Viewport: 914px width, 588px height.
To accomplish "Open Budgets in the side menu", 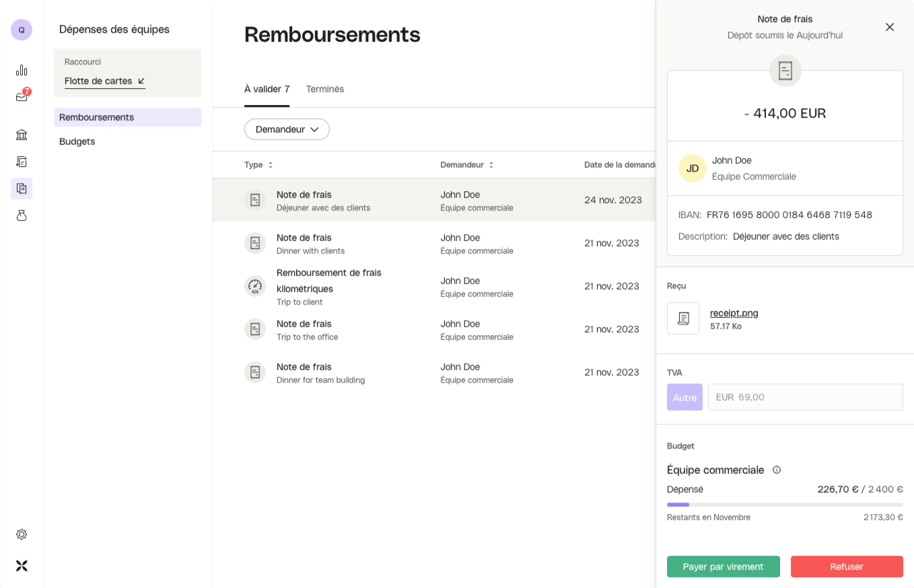I will 77,141.
